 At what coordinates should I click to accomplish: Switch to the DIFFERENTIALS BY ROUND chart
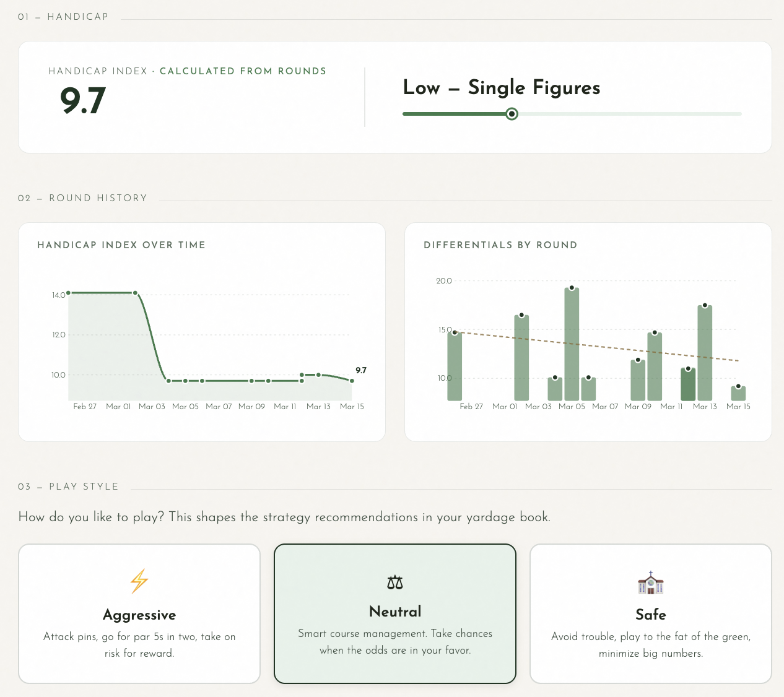tap(500, 245)
